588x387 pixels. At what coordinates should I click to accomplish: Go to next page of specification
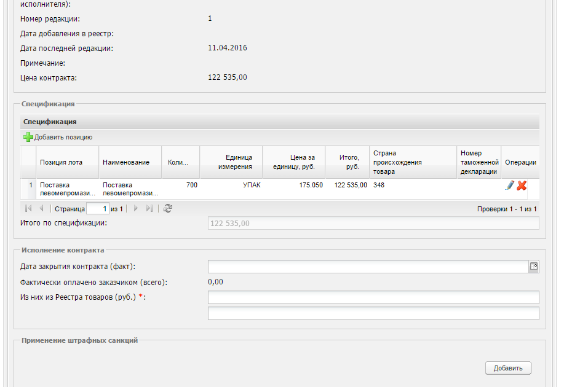136,209
